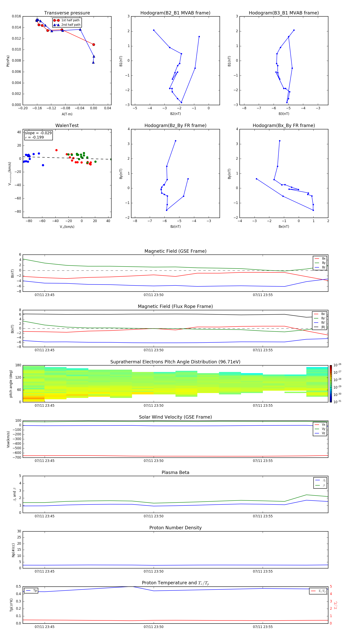
Task: Select Bz' in the Flux Rope legend
Action: coord(320,323)
